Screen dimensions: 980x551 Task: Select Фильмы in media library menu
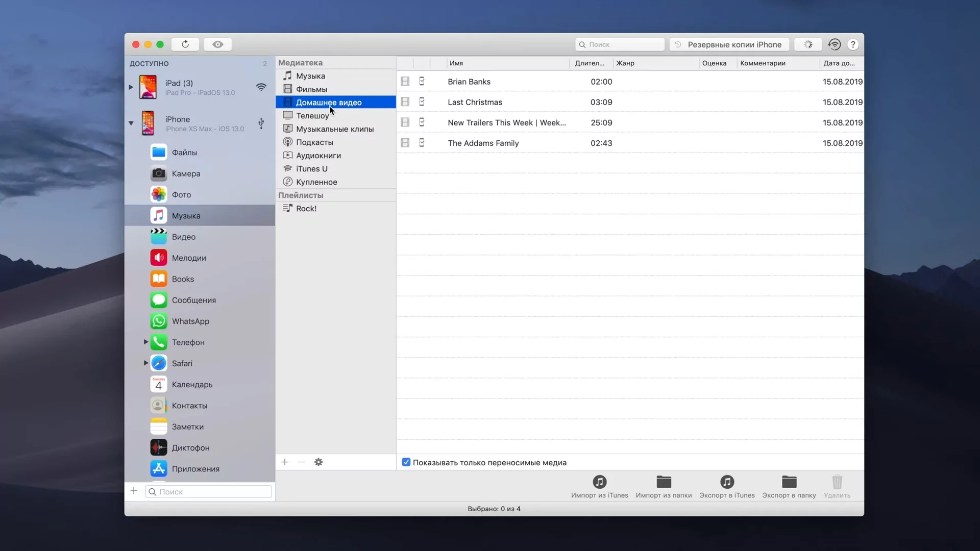[x=311, y=89]
